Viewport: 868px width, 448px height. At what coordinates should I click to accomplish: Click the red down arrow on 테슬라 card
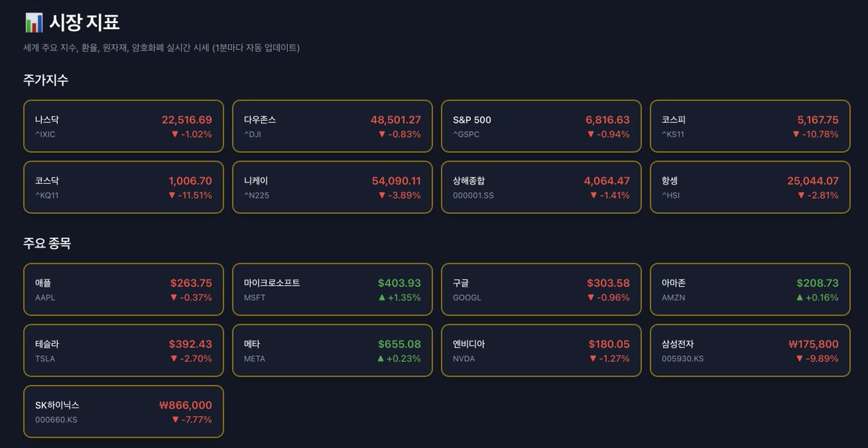coord(174,358)
